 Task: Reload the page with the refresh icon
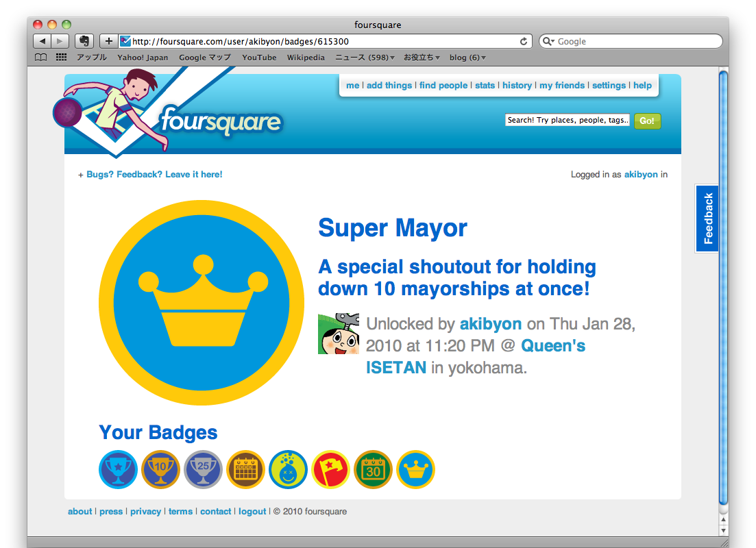pyautogui.click(x=523, y=42)
